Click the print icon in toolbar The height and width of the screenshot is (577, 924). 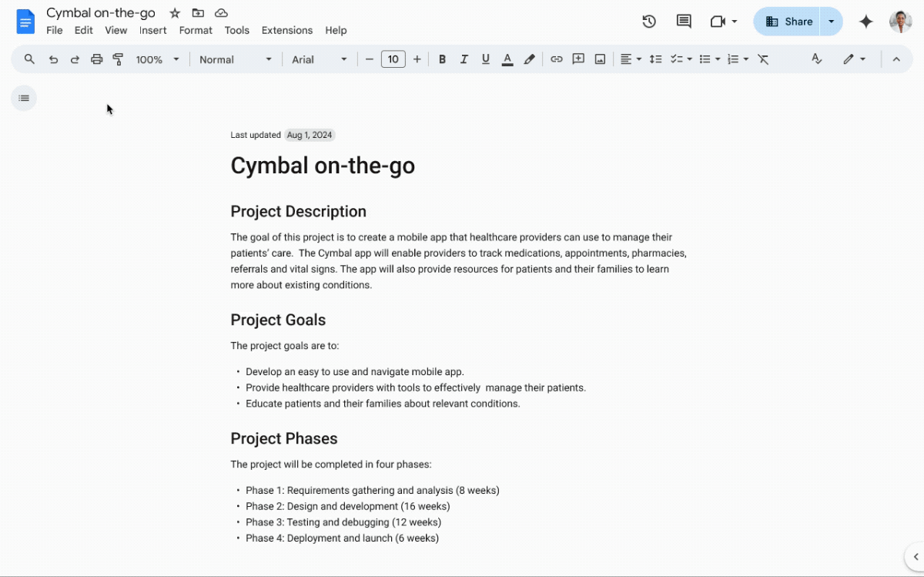96,59
